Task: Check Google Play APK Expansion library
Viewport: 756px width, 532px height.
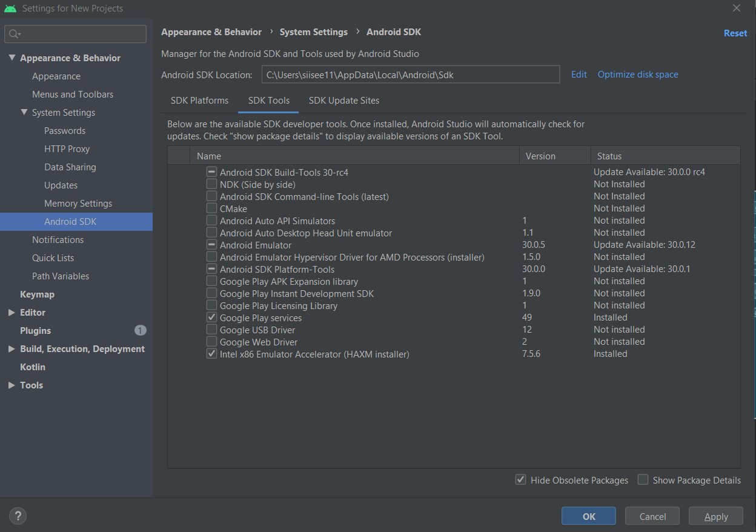Action: tap(211, 281)
